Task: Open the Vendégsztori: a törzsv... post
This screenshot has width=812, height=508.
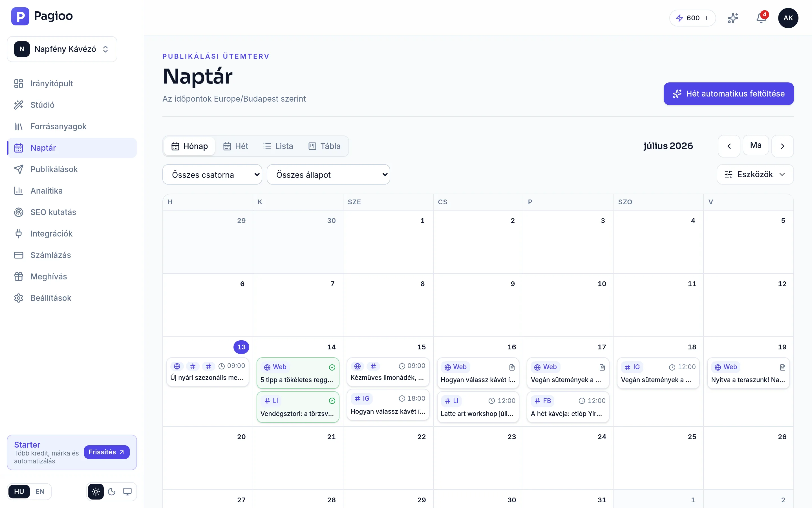Action: (298, 407)
